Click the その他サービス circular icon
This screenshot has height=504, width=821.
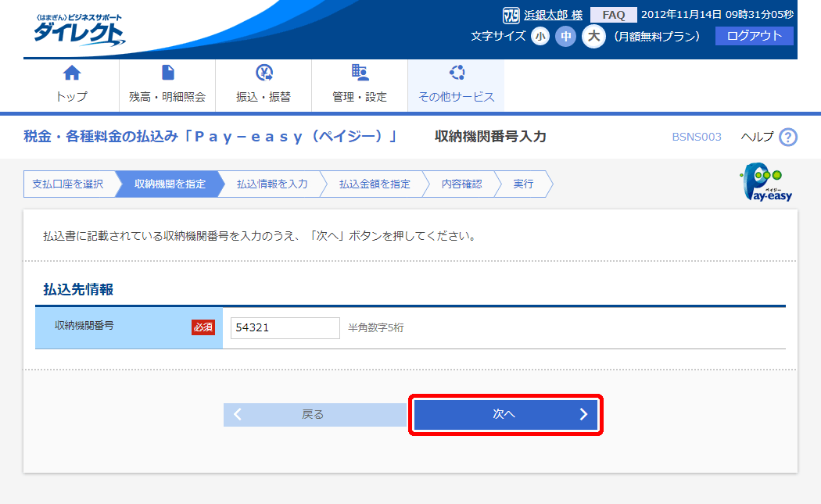pos(457,73)
